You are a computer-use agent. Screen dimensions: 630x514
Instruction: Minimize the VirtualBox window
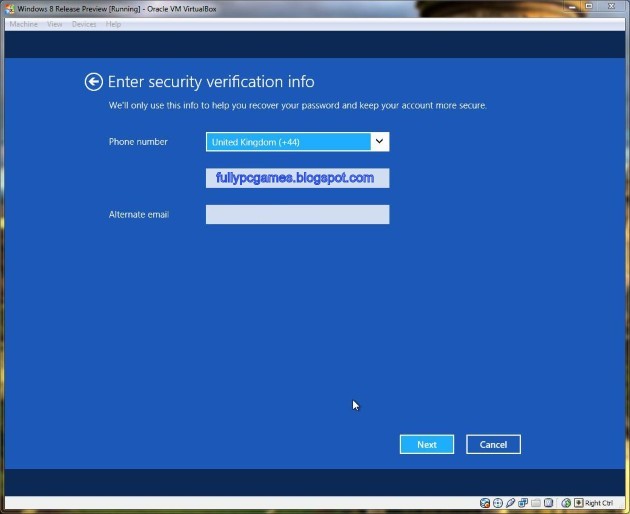coord(572,6)
